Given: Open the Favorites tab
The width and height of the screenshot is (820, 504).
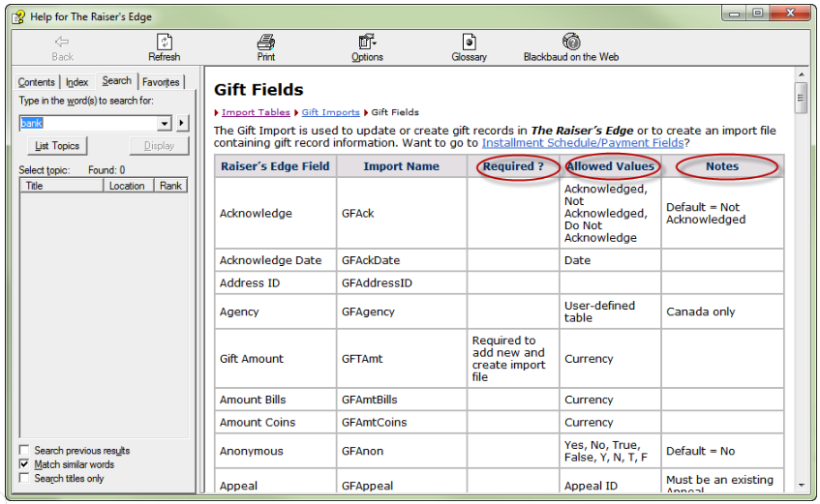Looking at the screenshot, I should tap(161, 82).
